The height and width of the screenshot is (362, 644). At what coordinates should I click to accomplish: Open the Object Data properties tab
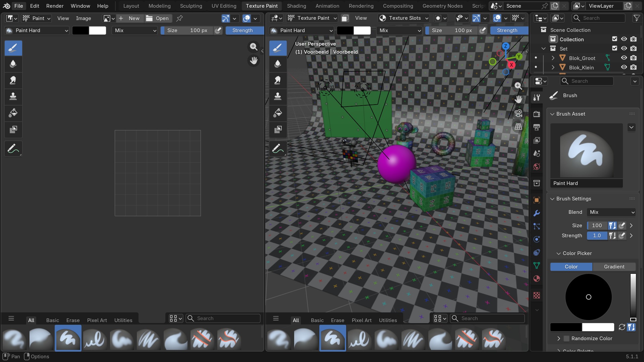click(537, 265)
